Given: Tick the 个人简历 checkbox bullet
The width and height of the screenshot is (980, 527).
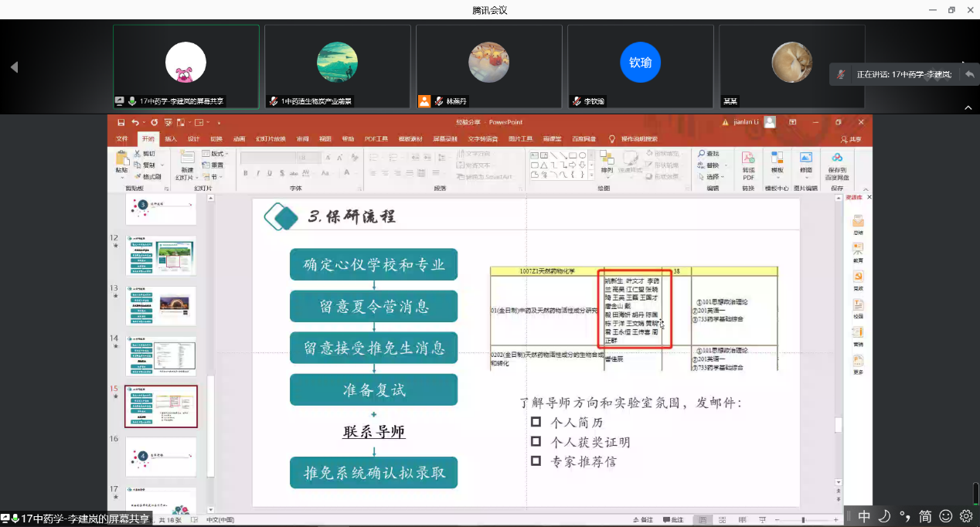Looking at the screenshot, I should coord(536,422).
